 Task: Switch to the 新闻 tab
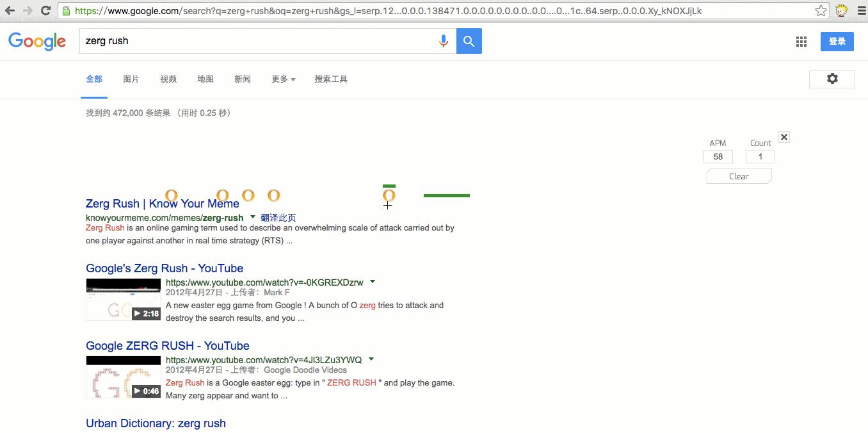(x=243, y=79)
